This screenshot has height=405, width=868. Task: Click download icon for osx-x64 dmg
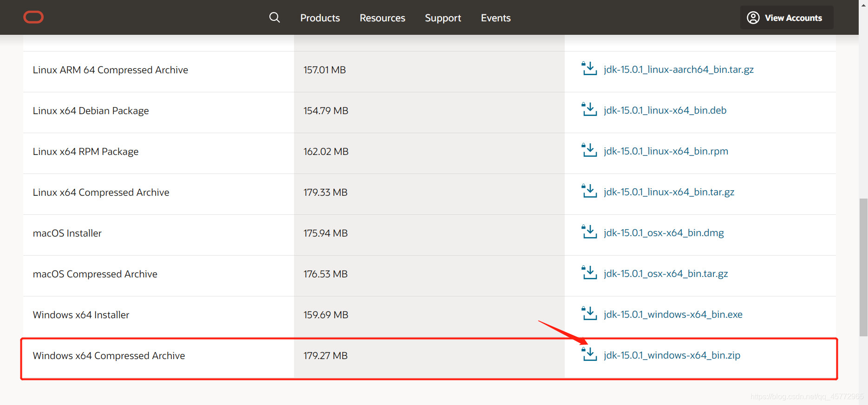(x=589, y=232)
